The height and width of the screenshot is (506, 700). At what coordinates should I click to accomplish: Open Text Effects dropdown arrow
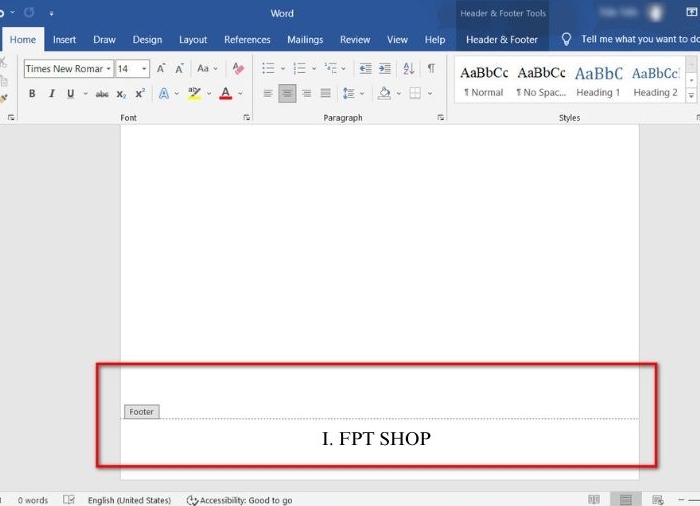coord(177,94)
